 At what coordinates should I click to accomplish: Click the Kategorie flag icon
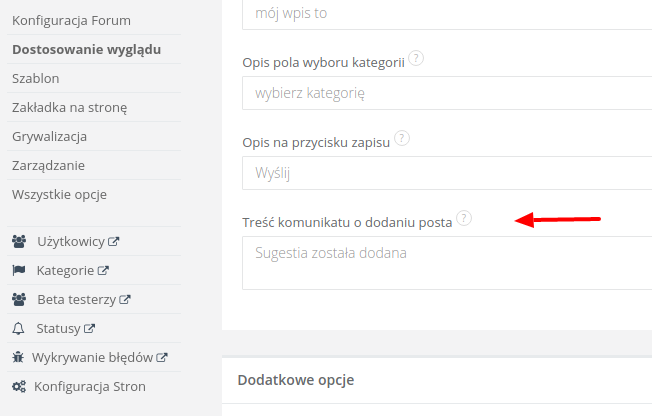[x=19, y=270]
